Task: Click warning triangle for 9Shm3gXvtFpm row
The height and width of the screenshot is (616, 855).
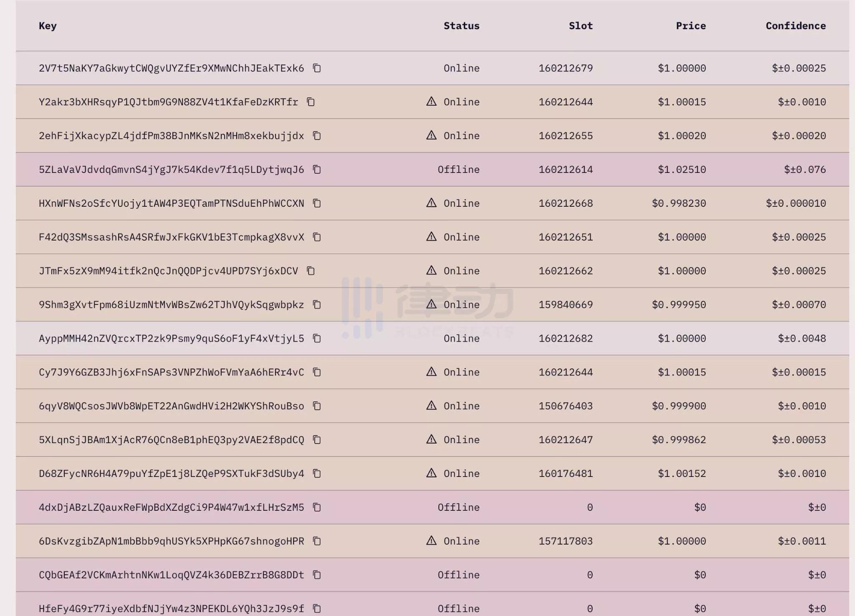Action: (x=431, y=304)
